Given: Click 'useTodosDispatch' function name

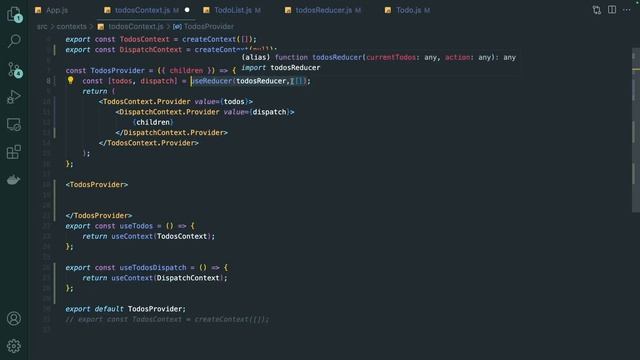Looking at the screenshot, I should (153, 268).
